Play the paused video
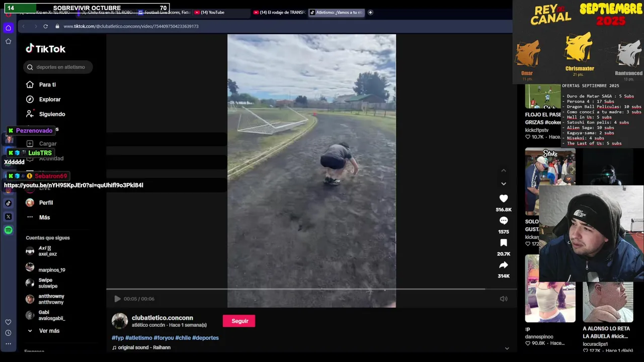 click(x=117, y=299)
